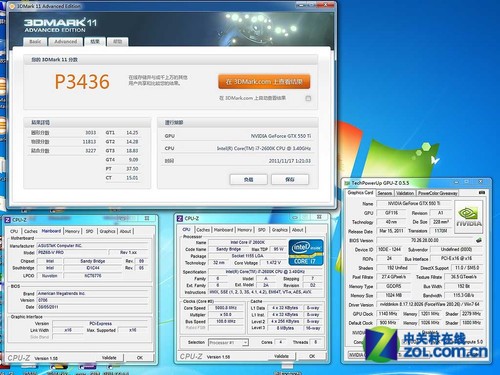The width and height of the screenshot is (500, 375).
Task: Click the Intel Core i7 logo in CPU-Z
Action: pos(306,252)
